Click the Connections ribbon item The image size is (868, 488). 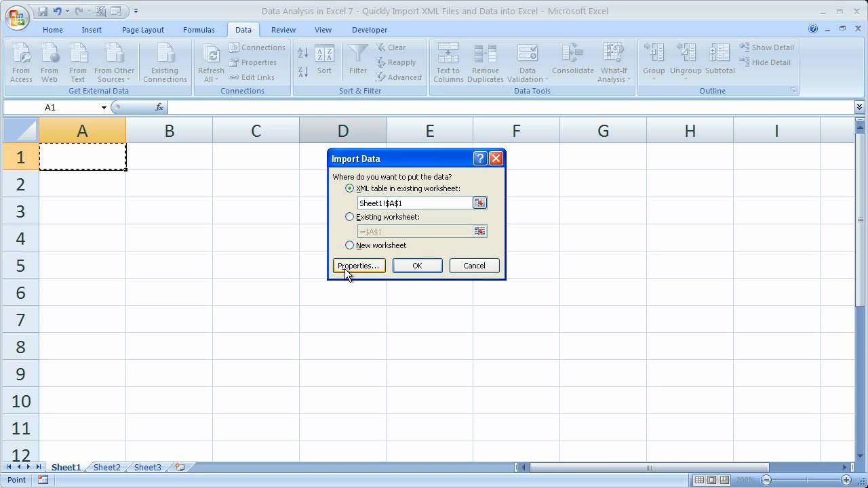click(257, 47)
